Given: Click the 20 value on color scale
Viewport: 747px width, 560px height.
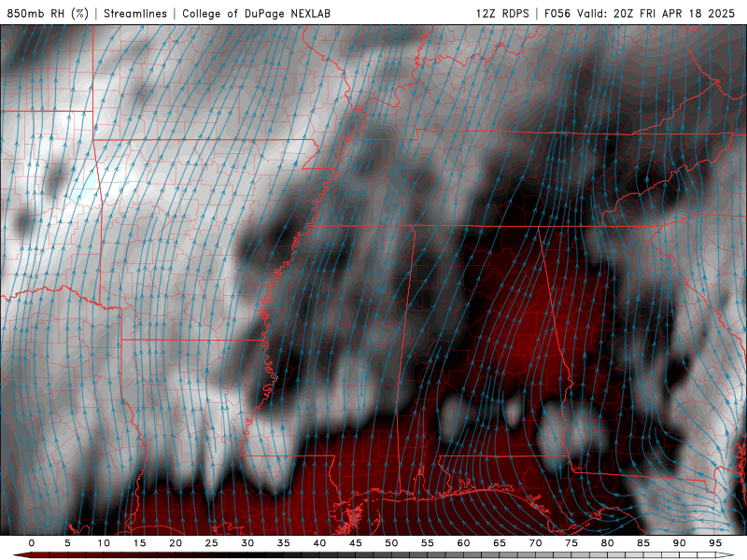Looking at the screenshot, I should [x=176, y=543].
